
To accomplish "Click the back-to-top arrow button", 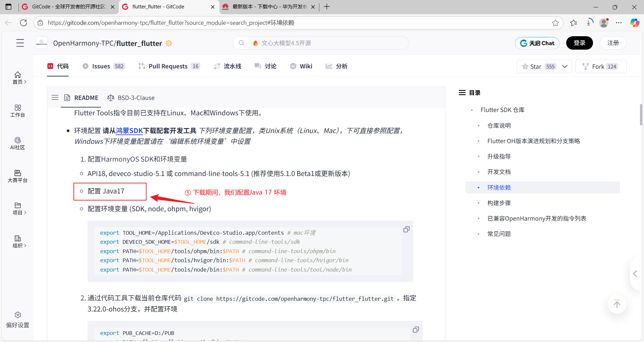I will (x=617, y=304).
